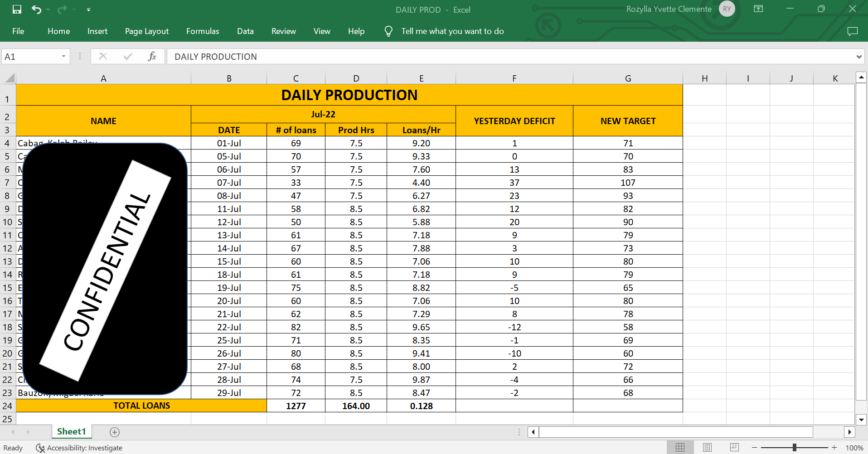Click the Accessibility Investigate status icon
The height and width of the screenshot is (454, 868).
[x=40, y=448]
